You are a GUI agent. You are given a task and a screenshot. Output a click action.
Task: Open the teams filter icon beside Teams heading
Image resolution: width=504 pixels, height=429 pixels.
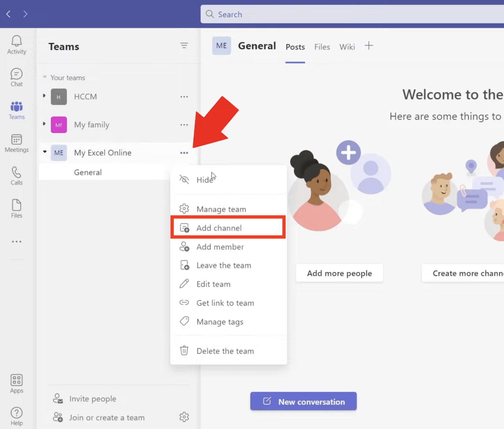[184, 46]
